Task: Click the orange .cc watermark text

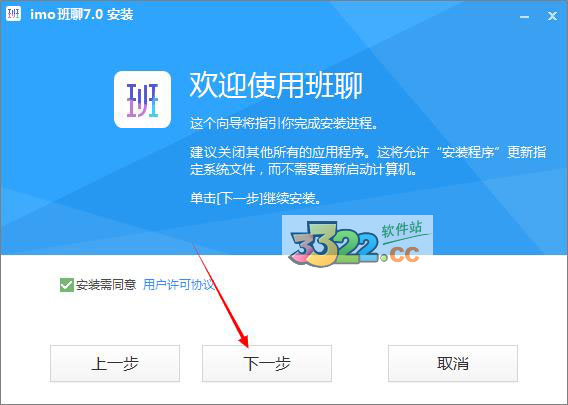Action: point(401,254)
